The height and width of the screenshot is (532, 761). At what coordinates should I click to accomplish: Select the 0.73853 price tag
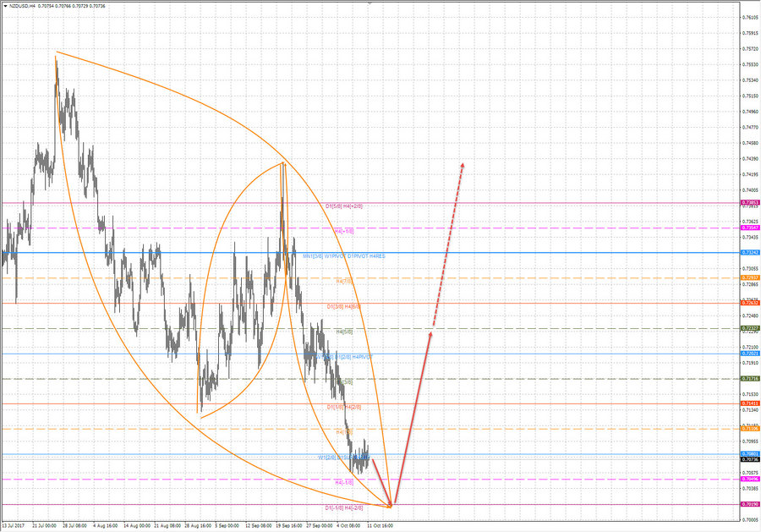coord(750,202)
